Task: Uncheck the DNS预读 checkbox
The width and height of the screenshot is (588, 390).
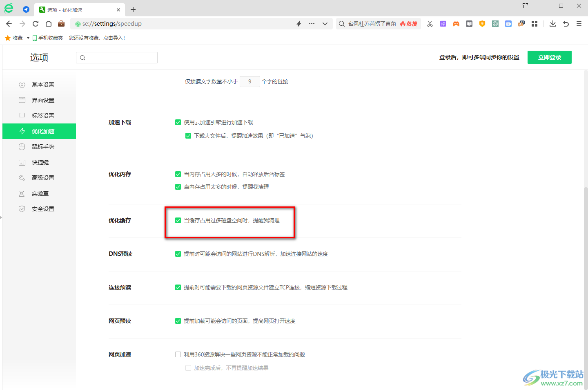Action: point(178,254)
